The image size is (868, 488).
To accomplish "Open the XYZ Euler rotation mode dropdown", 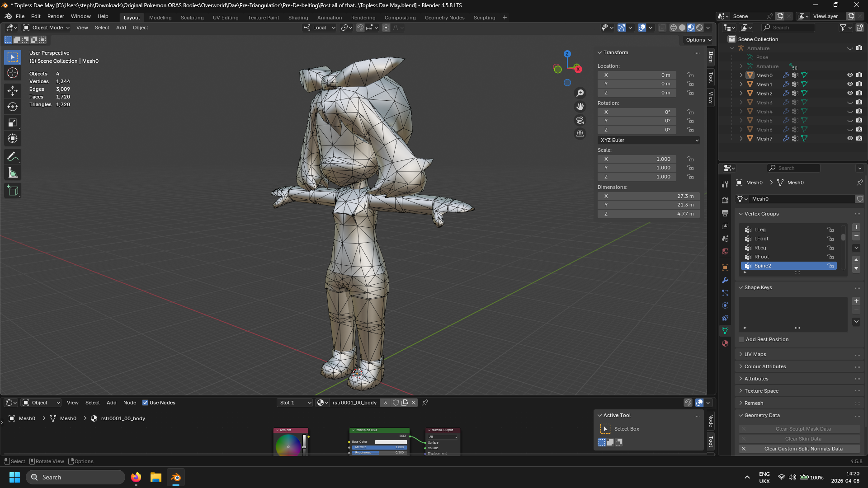I will (x=649, y=140).
